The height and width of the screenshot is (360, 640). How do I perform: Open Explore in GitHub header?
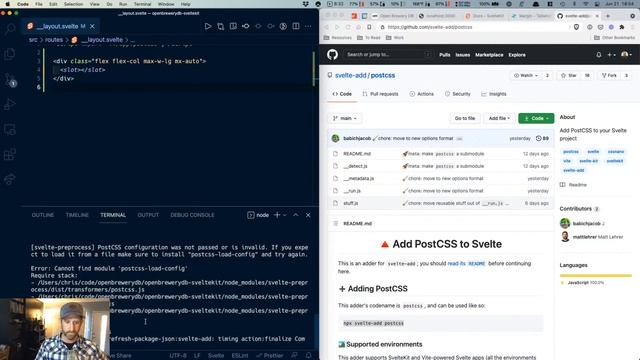(x=517, y=55)
